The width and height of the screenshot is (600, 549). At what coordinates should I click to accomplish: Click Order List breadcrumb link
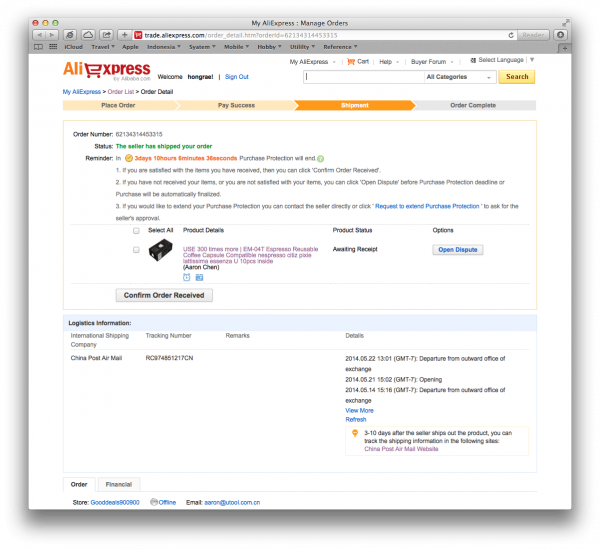point(121,92)
